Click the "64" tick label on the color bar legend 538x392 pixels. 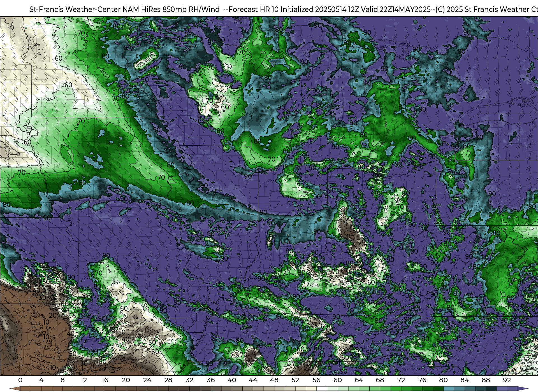coord(359,380)
